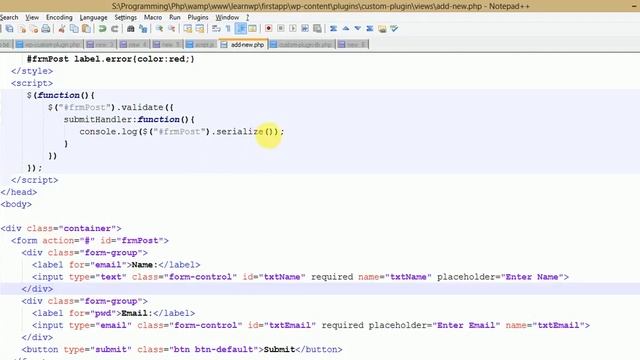Open the Macro menu
This screenshot has height=360, width=640.
point(153,17)
